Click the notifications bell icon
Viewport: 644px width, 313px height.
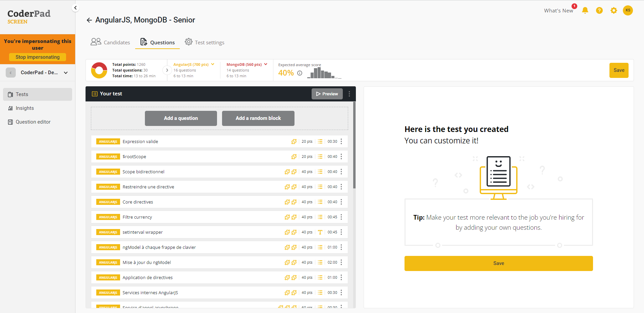585,10
